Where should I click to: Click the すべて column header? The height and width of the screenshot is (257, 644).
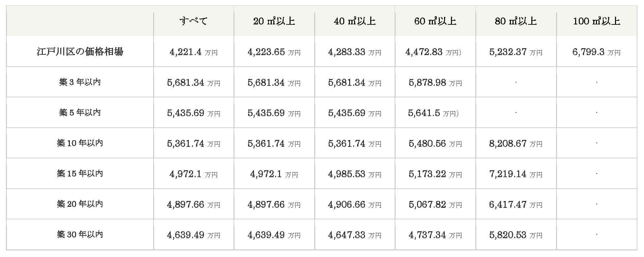194,21
